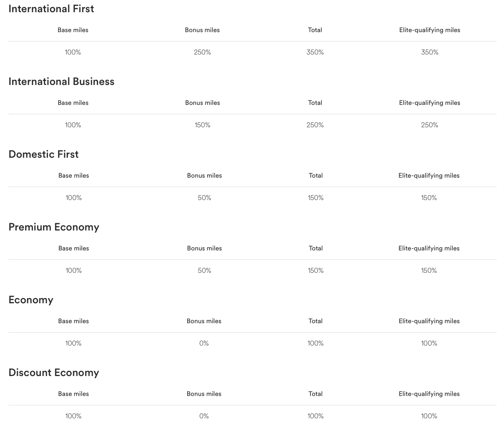Click Premium Economy's Elite-qualifying miles column header

pyautogui.click(x=429, y=248)
